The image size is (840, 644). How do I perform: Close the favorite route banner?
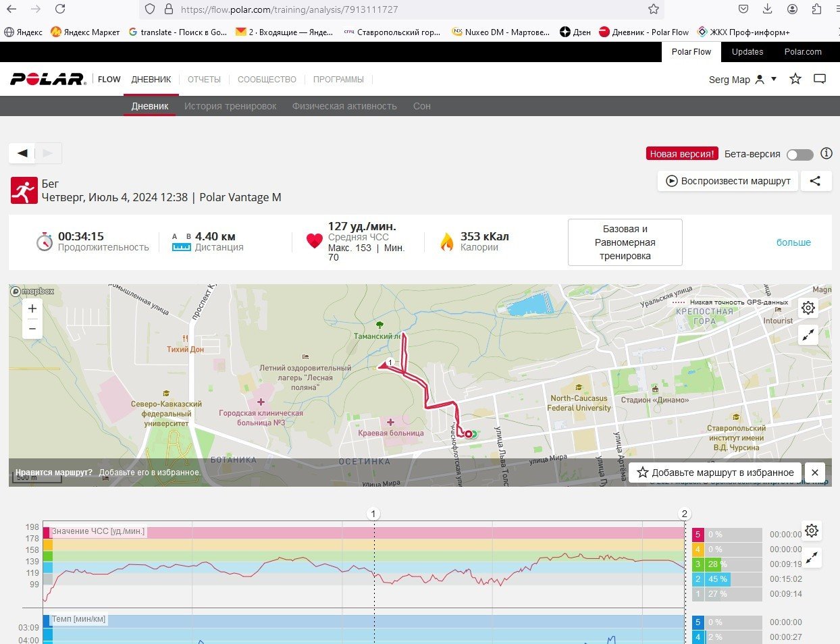[x=815, y=473]
